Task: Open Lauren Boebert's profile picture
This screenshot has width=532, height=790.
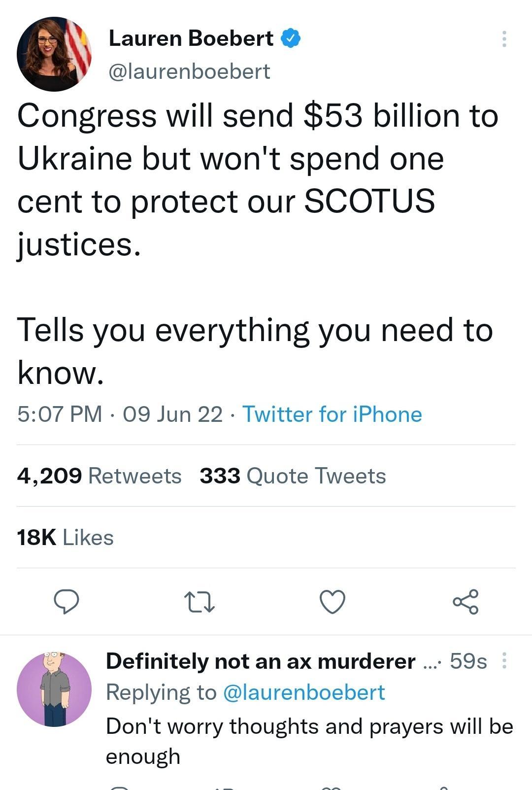Action: pos(54,54)
